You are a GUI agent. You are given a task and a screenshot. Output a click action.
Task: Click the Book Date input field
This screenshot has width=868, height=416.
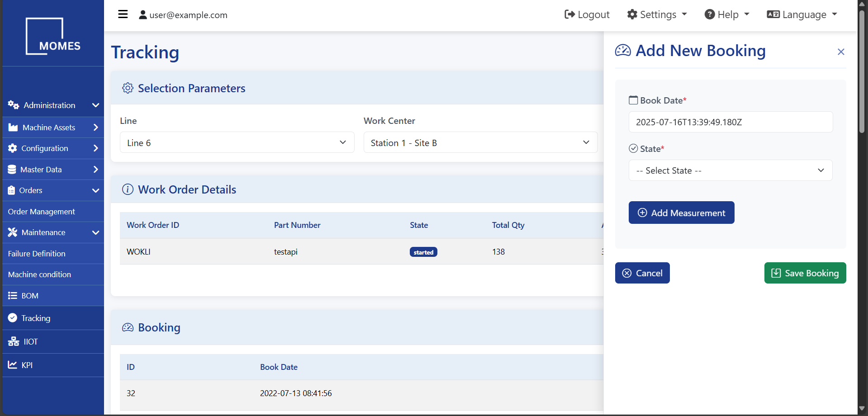tap(730, 122)
